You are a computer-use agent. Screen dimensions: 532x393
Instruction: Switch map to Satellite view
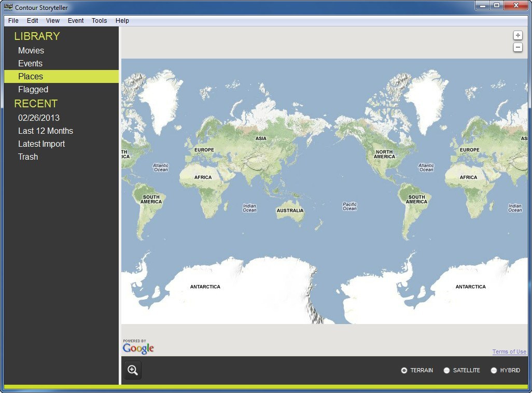(x=446, y=370)
